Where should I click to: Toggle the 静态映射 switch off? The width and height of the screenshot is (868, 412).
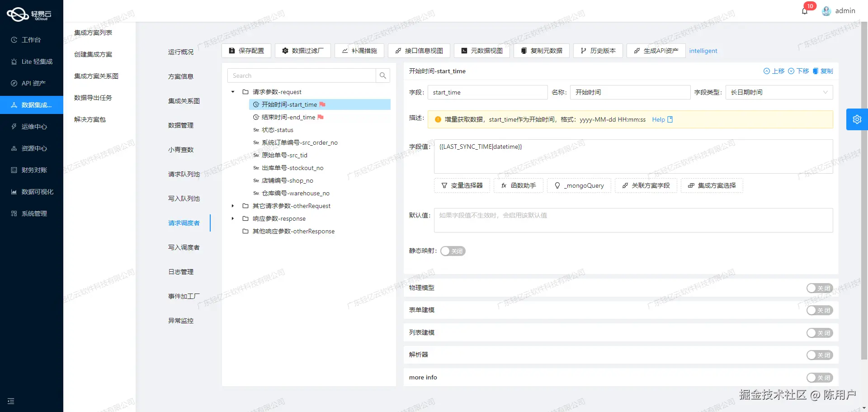pyautogui.click(x=453, y=251)
